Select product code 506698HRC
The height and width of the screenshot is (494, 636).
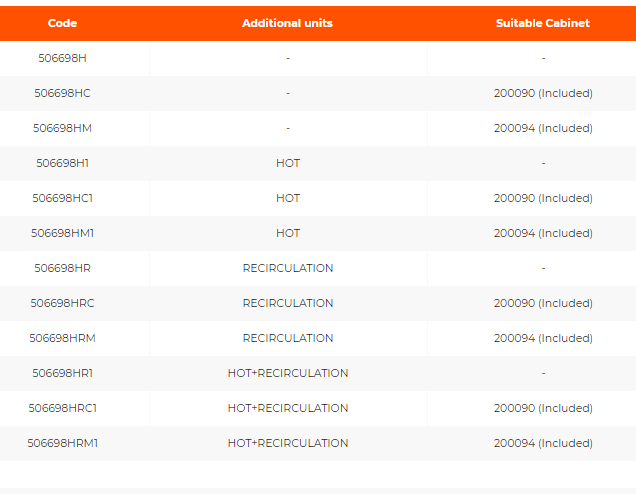tap(62, 303)
